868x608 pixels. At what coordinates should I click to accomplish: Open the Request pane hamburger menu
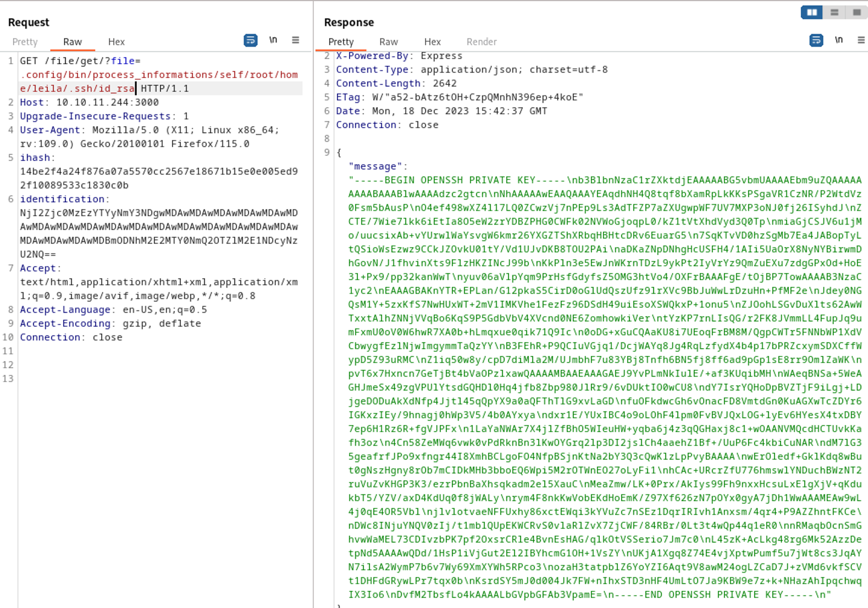coord(296,40)
